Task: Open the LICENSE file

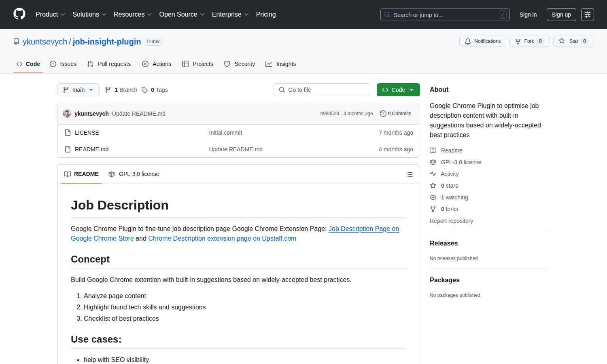Action: (87, 133)
